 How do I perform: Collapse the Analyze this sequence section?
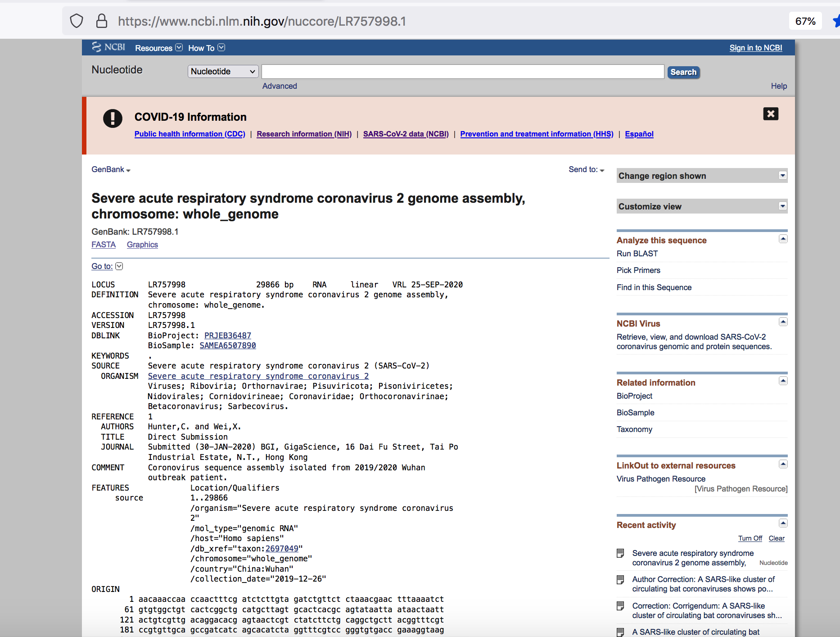pyautogui.click(x=783, y=239)
